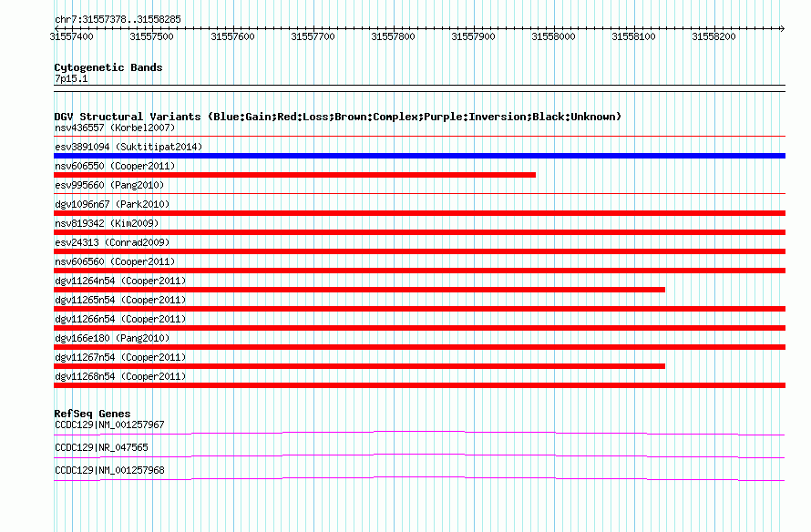The height and width of the screenshot is (532, 811).
Task: Click the DGV Structural Variants track heading
Action: click(x=338, y=117)
